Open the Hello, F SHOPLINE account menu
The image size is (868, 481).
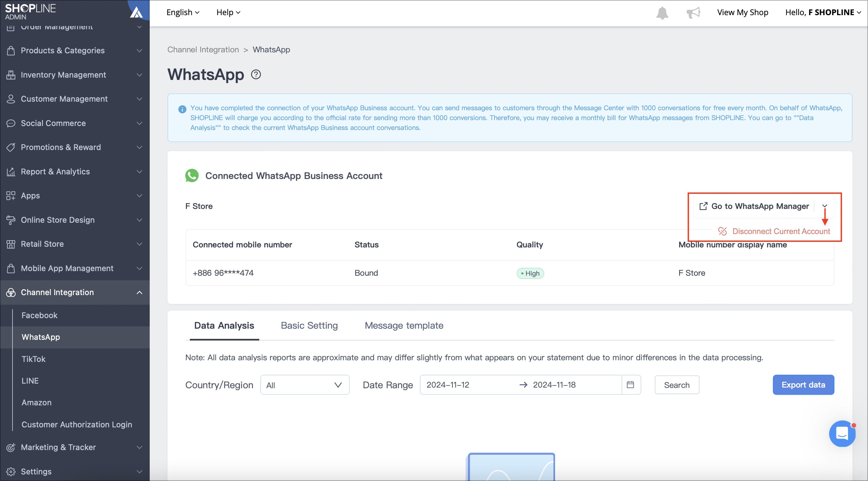823,13
